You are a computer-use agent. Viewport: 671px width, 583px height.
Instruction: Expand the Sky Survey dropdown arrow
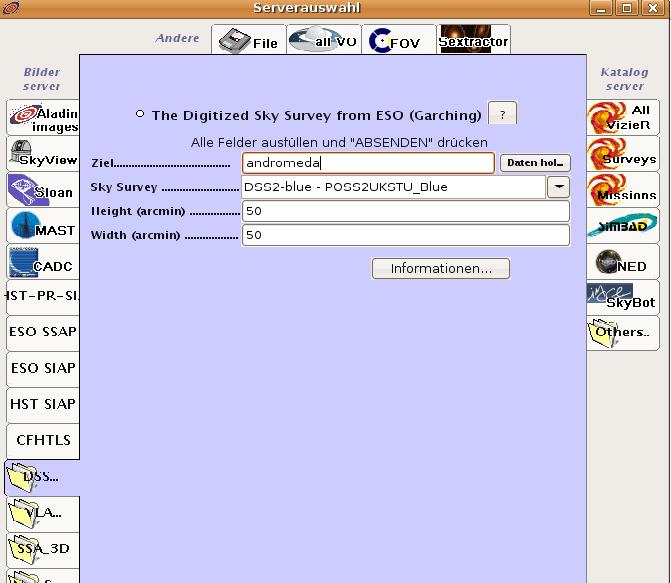(x=557, y=187)
